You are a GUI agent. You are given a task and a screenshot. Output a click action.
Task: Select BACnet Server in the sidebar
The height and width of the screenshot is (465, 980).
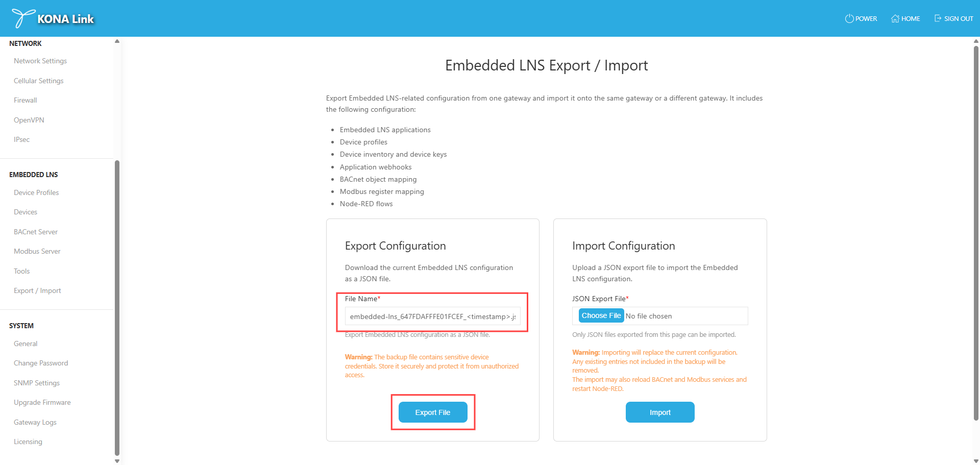[x=36, y=232]
